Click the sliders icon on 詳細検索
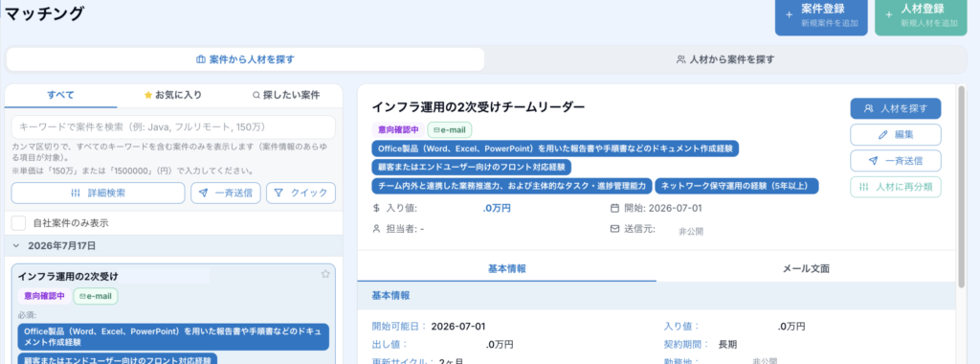This screenshot has width=980, height=364. 76,193
